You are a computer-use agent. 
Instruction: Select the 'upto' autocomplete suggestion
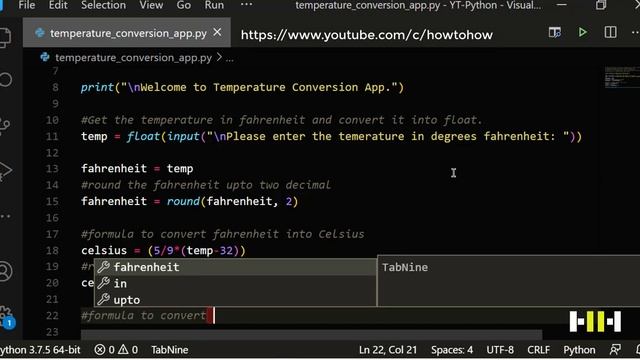click(235, 300)
